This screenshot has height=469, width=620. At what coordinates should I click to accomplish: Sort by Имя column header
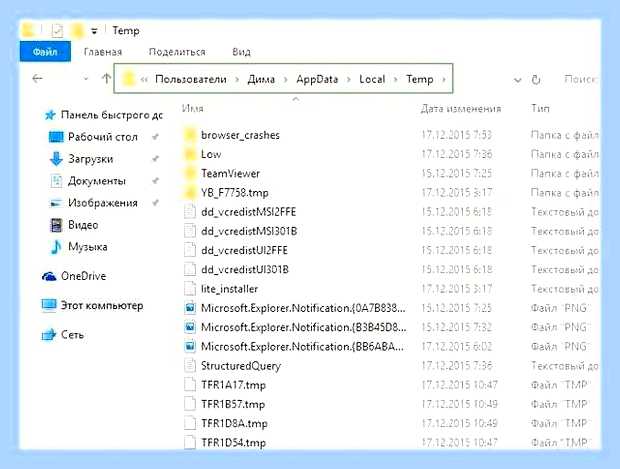193,108
